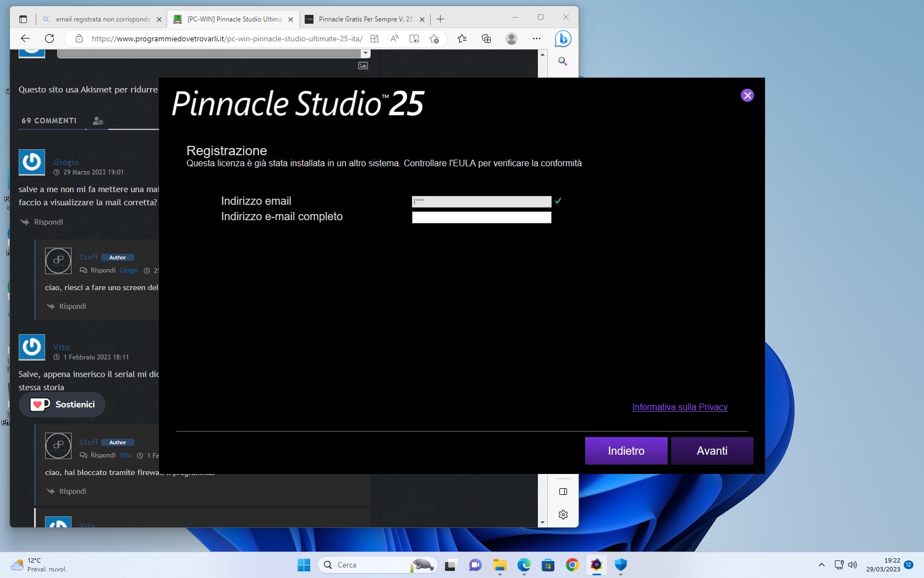Viewport: 924px width, 578px height.
Task: Open Pinnacle Studio taskbar icon
Action: pyautogui.click(x=596, y=565)
